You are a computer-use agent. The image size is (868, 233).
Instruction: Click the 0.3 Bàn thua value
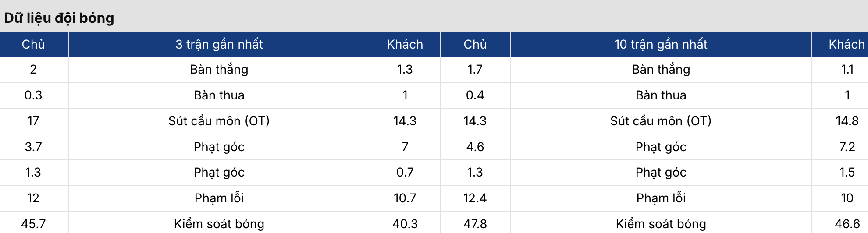tap(33, 95)
